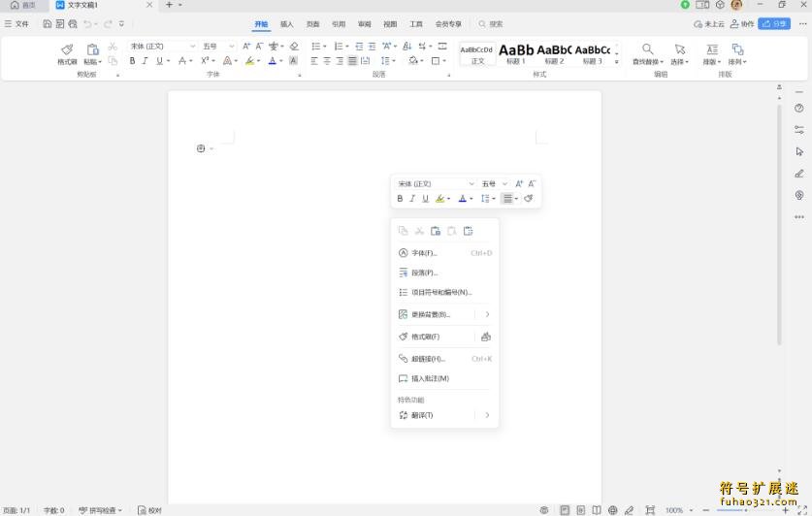The height and width of the screenshot is (516, 812).
Task: Open the ribbon font name dropdown
Action: point(192,46)
